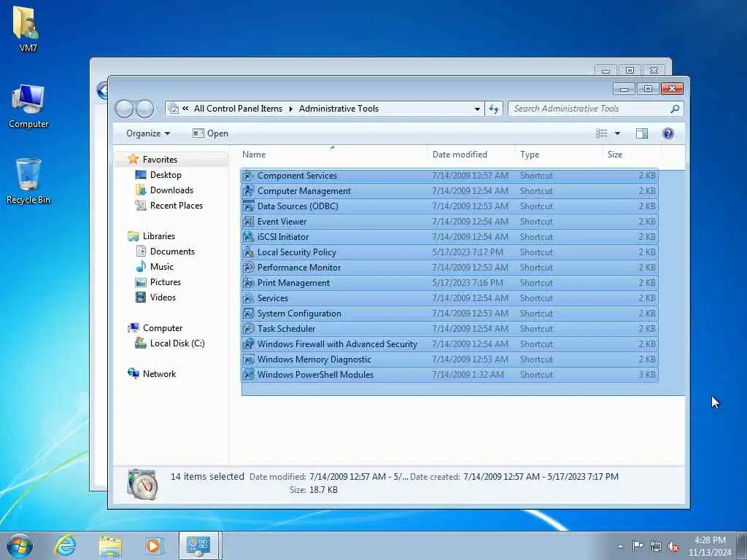Open the help question mark icon
The width and height of the screenshot is (747, 560).
click(668, 133)
